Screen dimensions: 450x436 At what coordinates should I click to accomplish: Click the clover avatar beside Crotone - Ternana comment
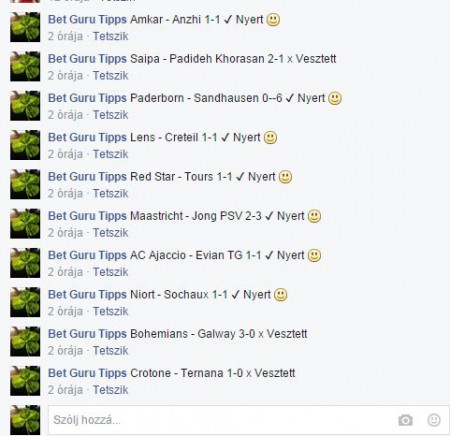pyautogui.click(x=25, y=381)
